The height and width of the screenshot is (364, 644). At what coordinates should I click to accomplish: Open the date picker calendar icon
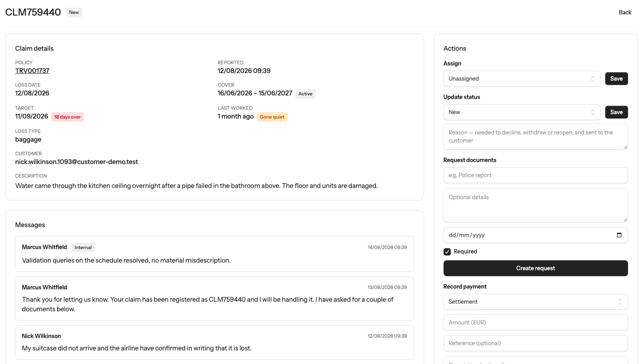tap(619, 235)
